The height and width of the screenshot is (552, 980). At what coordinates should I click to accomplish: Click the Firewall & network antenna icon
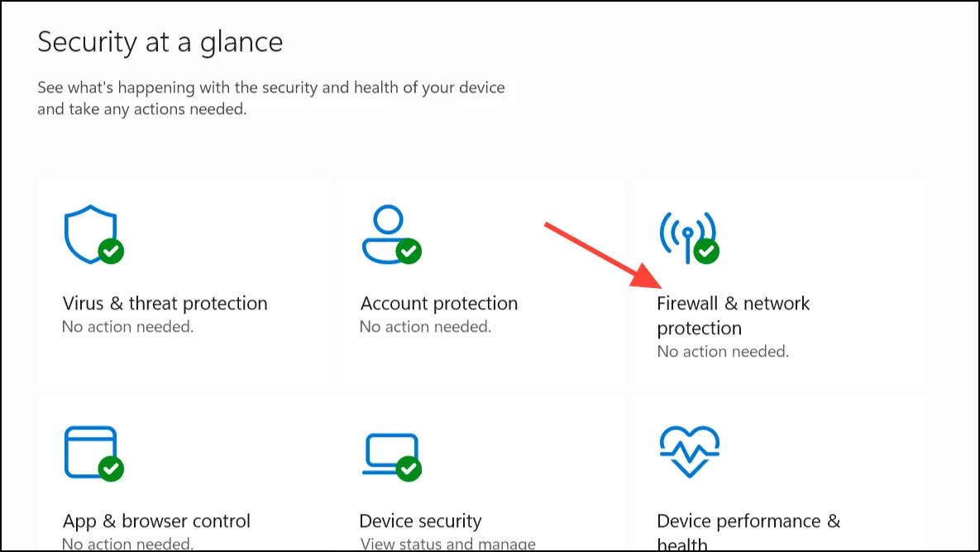[688, 237]
